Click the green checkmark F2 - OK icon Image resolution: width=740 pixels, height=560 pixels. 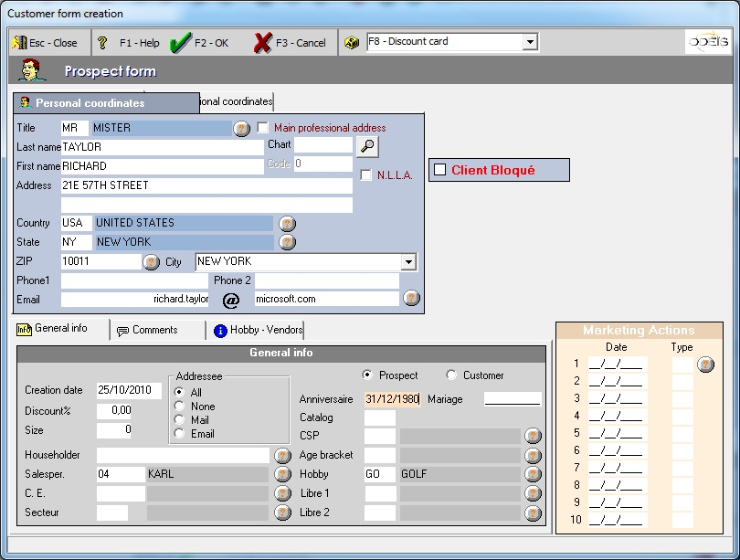pyautogui.click(x=180, y=43)
